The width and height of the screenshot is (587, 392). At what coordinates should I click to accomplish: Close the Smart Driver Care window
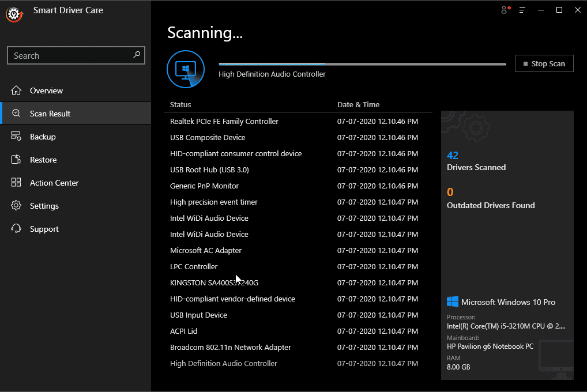[x=578, y=10]
